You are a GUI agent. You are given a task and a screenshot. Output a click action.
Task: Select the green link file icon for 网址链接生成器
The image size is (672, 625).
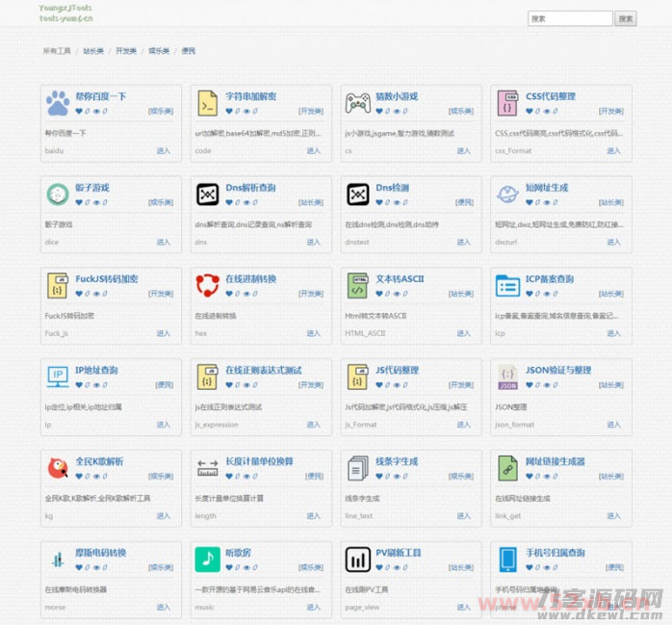[x=508, y=469]
